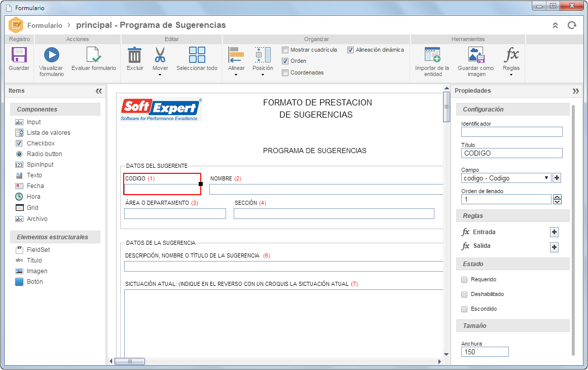Screen dimensions: 588x370
Task: Expand the Mover dropdown arrow
Action: [160, 75]
